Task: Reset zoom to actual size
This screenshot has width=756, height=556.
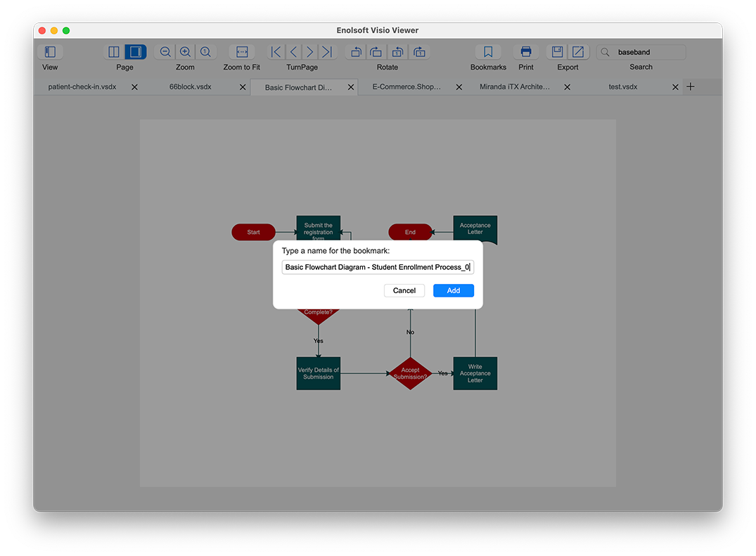Action: [205, 52]
